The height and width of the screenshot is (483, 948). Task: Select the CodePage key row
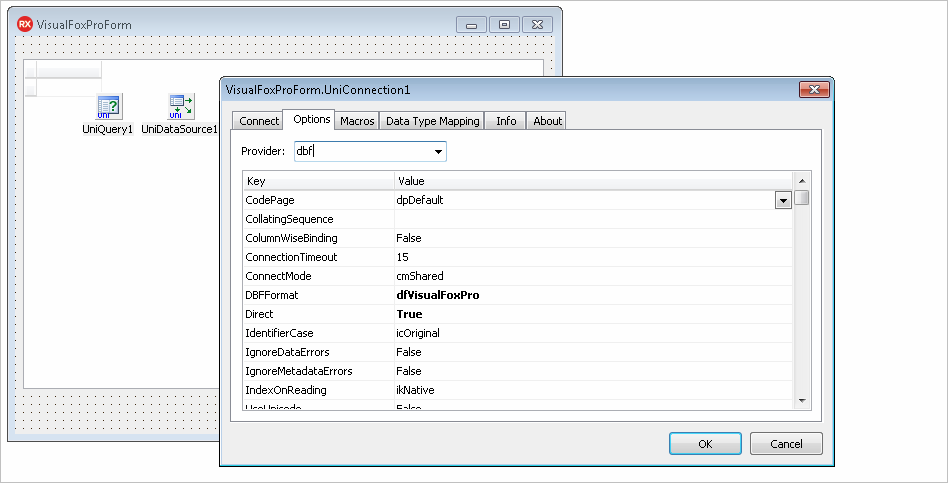click(319, 200)
